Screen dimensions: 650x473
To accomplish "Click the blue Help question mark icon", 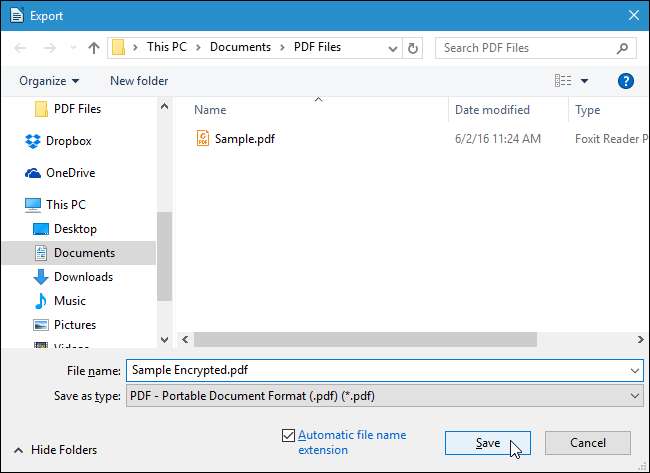I will (626, 81).
